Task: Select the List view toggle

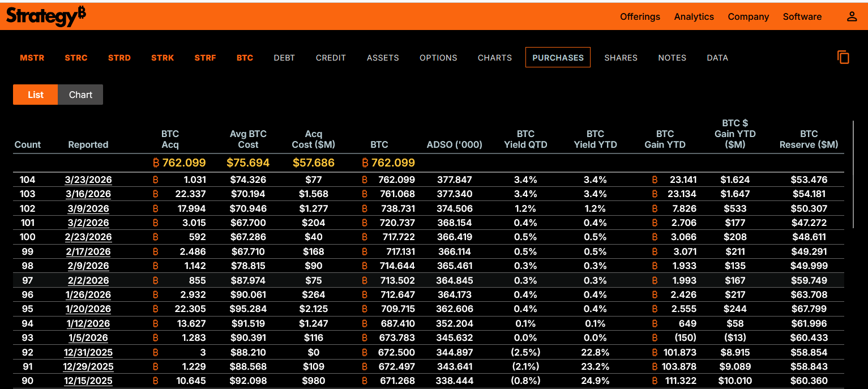Action: (36, 95)
